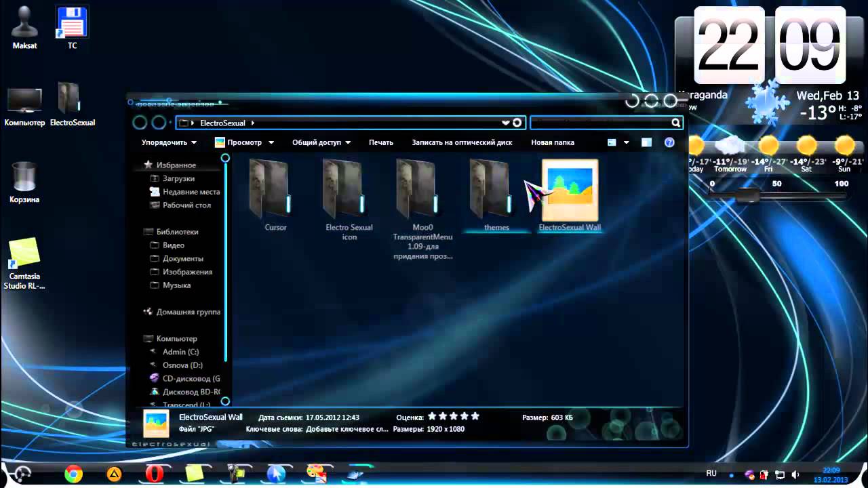Open the Paint palette taskbar icon
The image size is (868, 488).
point(316,473)
